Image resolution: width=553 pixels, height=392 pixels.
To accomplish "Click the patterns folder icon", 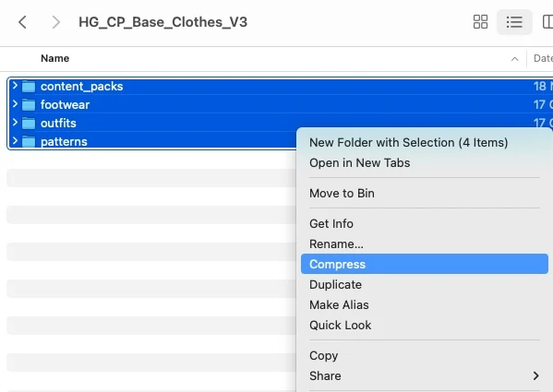I will (29, 142).
